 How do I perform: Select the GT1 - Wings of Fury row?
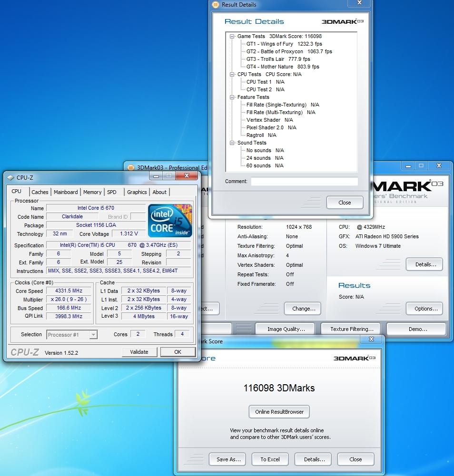coord(284,44)
